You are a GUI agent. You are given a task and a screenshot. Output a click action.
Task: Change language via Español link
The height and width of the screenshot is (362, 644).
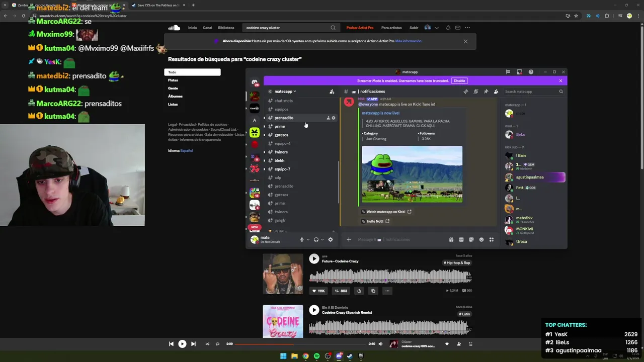point(187,151)
